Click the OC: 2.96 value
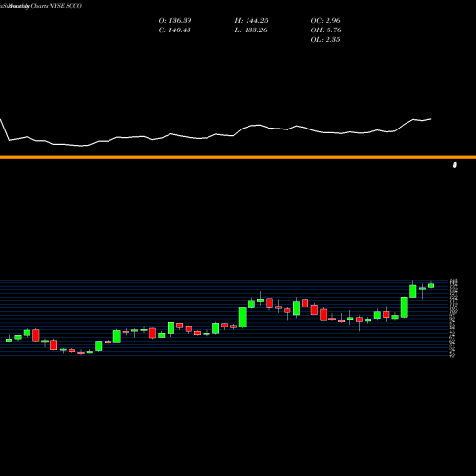The height and width of the screenshot is (476, 476). (x=326, y=21)
